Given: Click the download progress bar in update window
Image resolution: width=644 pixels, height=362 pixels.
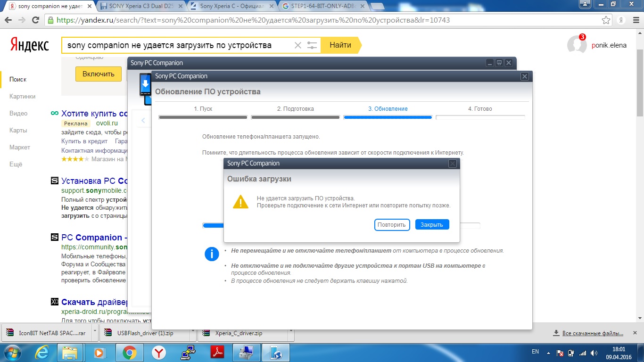Looking at the screenshot, I should point(341,225).
